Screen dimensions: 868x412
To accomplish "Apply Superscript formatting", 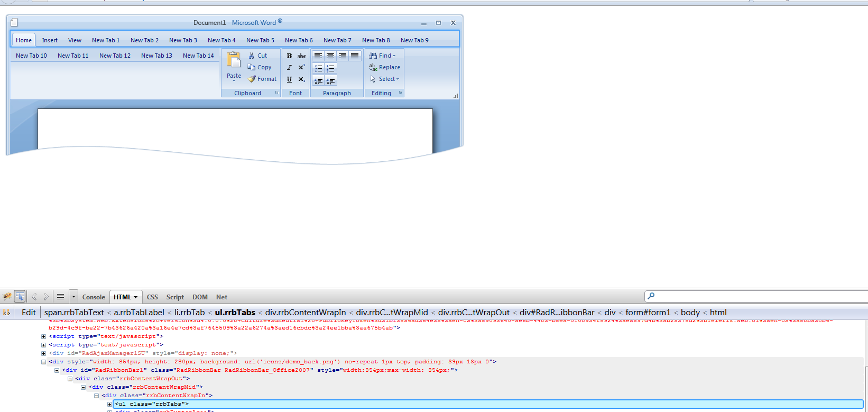I will click(x=301, y=68).
